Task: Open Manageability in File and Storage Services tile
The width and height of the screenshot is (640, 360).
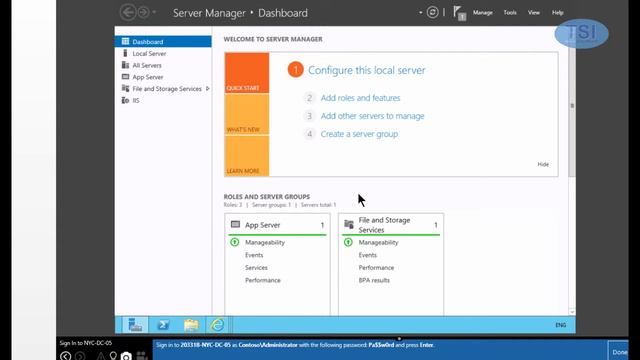Action: (x=378, y=242)
